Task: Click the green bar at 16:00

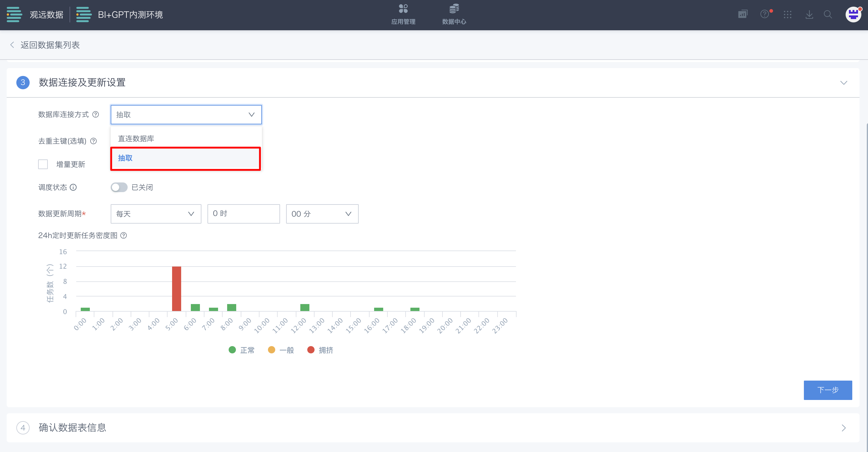Action: click(x=378, y=309)
